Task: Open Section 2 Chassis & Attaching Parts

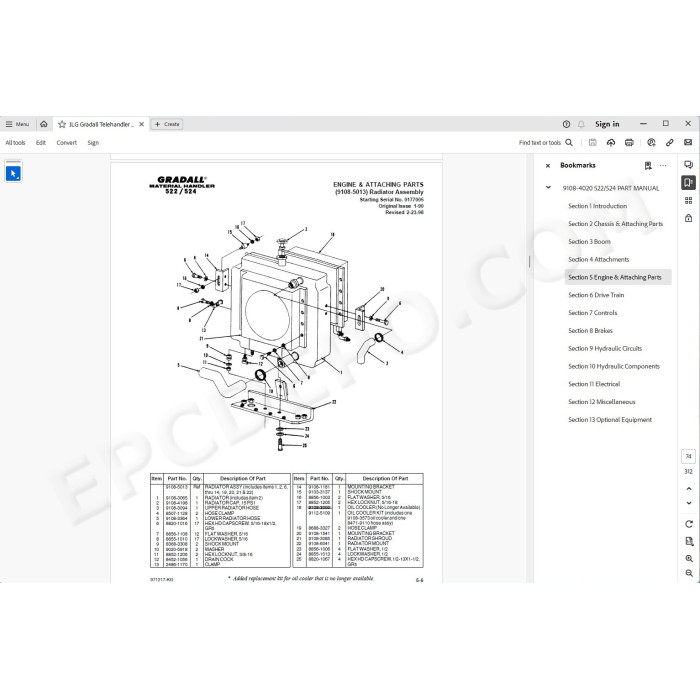Action: tap(615, 224)
